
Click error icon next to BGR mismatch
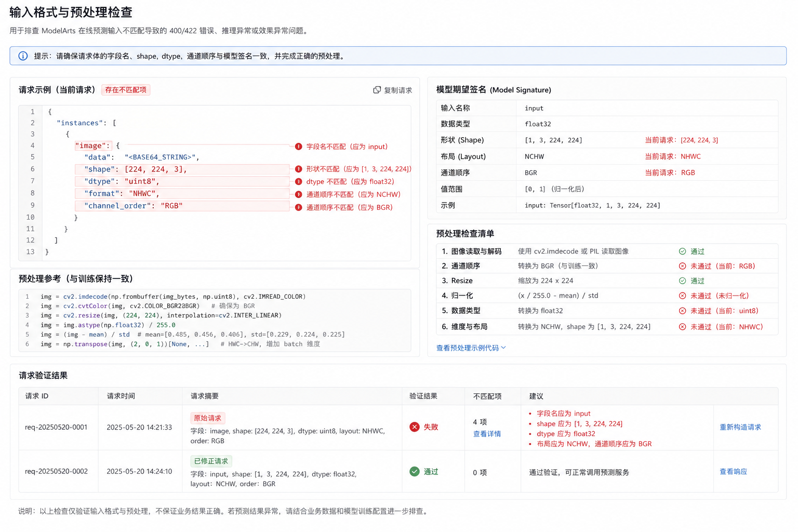tap(299, 207)
